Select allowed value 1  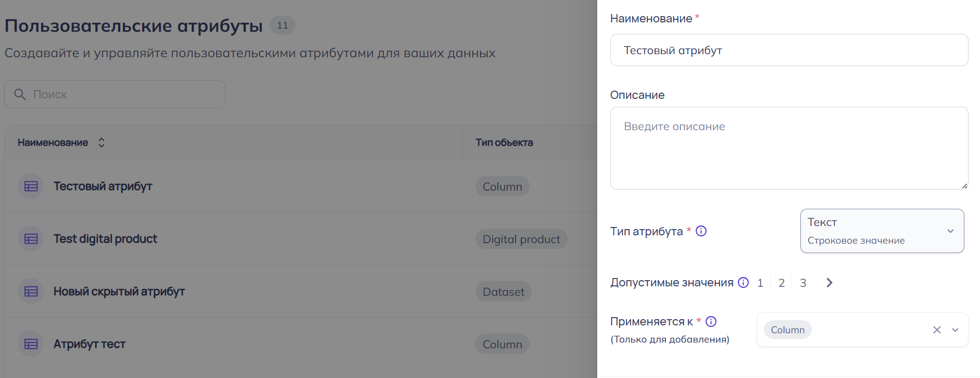pyautogui.click(x=760, y=283)
